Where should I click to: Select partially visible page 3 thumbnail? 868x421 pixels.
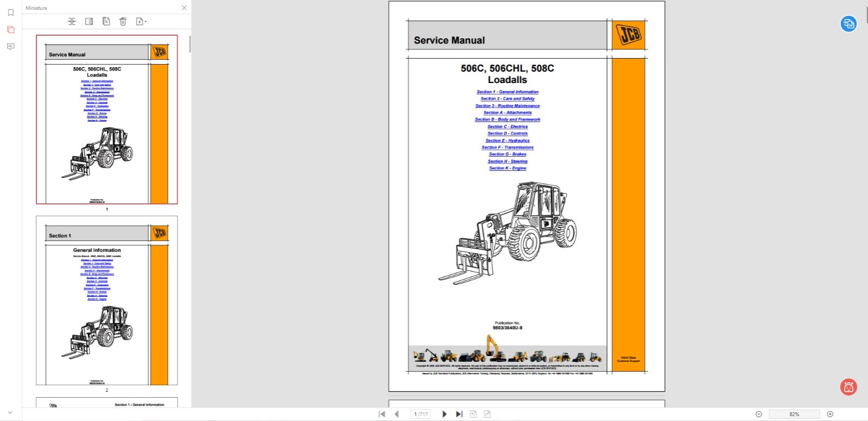point(107,402)
